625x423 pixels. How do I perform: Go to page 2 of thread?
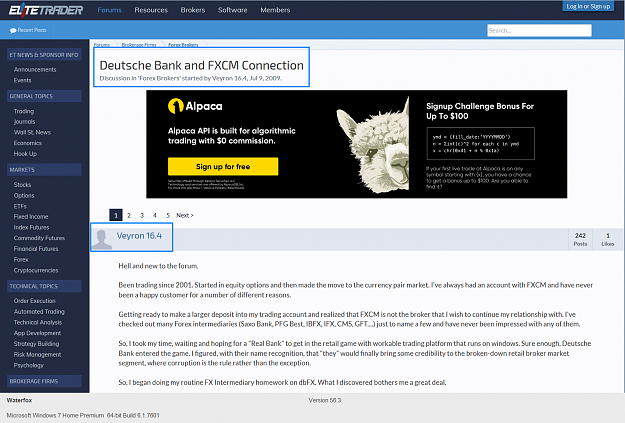pyautogui.click(x=129, y=215)
